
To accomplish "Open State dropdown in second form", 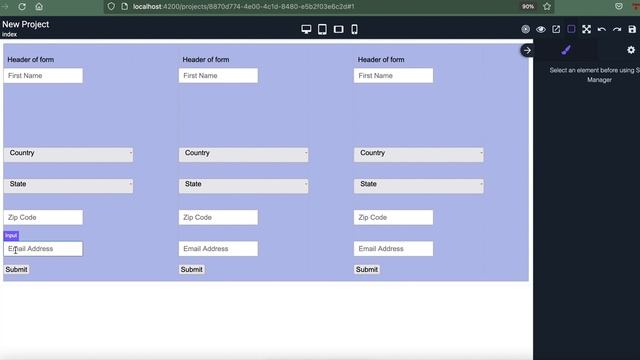I will pyautogui.click(x=244, y=186).
